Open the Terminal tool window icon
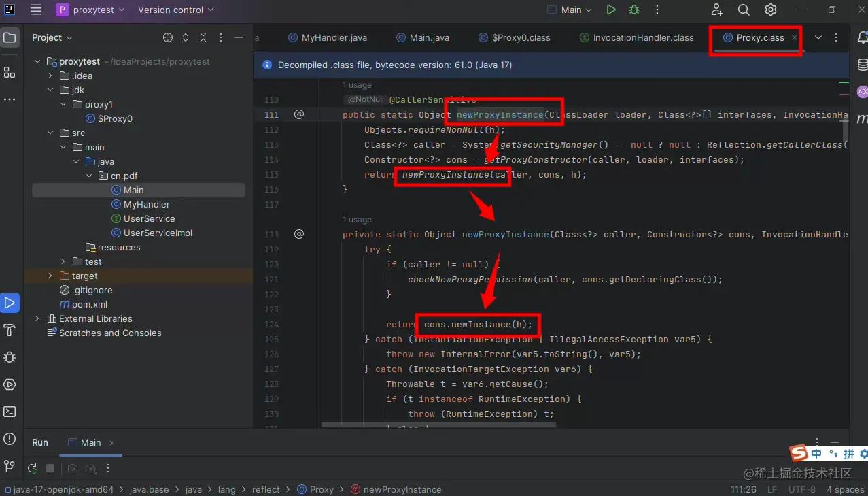 (10, 411)
